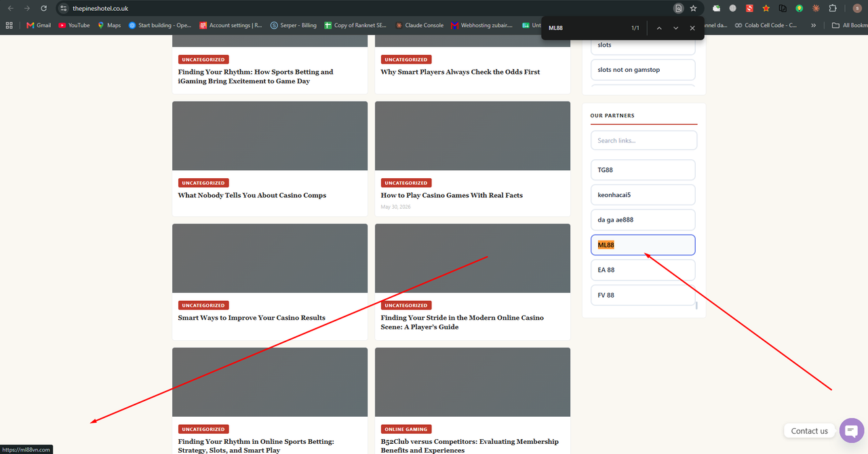Open the da ga ae888 partner link
Image resolution: width=868 pixels, height=454 pixels.
[643, 220]
